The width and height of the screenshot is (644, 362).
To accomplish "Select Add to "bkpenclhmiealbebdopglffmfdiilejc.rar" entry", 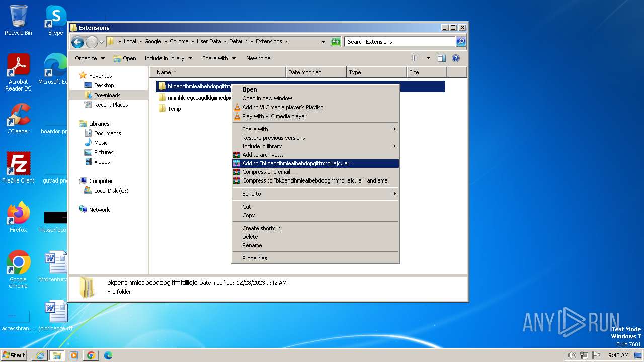I will click(x=315, y=163).
